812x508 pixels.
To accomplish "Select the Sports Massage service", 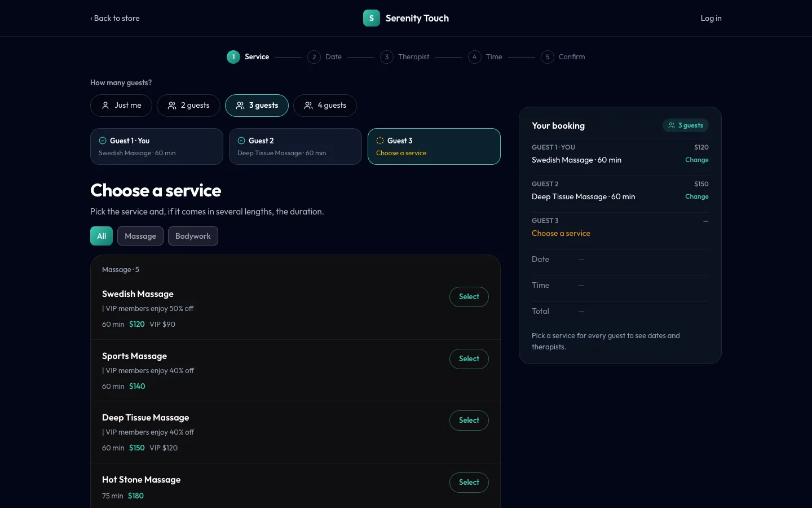I will point(469,359).
